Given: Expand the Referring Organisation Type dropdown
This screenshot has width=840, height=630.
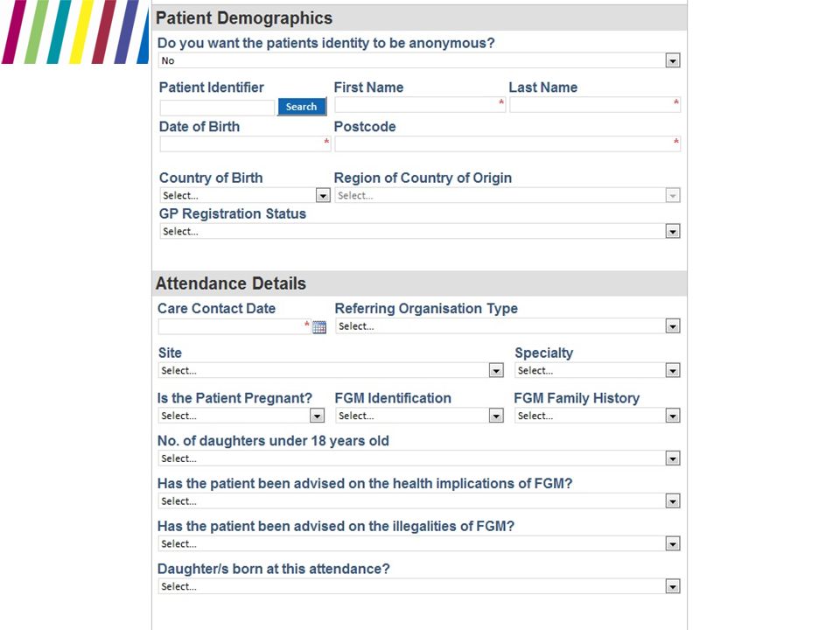Looking at the screenshot, I should click(x=507, y=325).
